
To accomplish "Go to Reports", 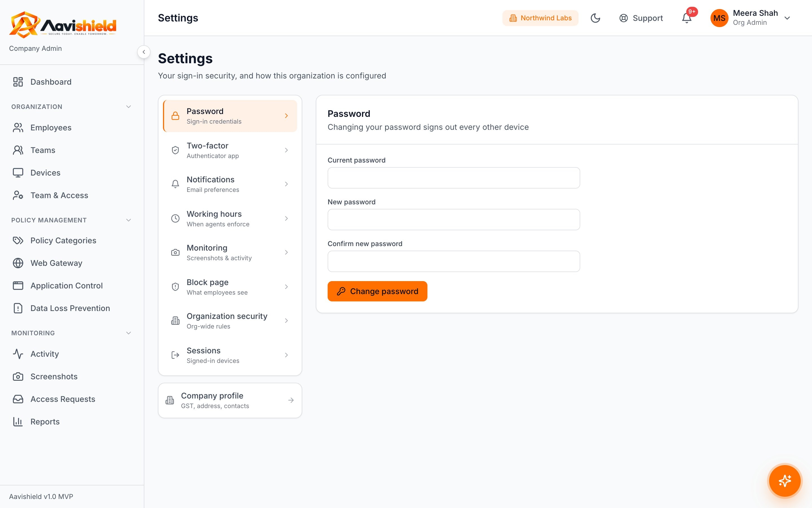I will pos(72,422).
